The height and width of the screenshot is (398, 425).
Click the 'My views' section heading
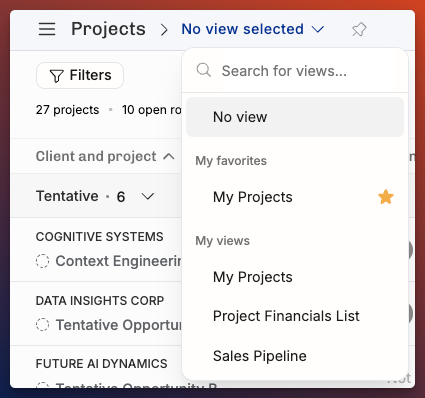coord(222,241)
